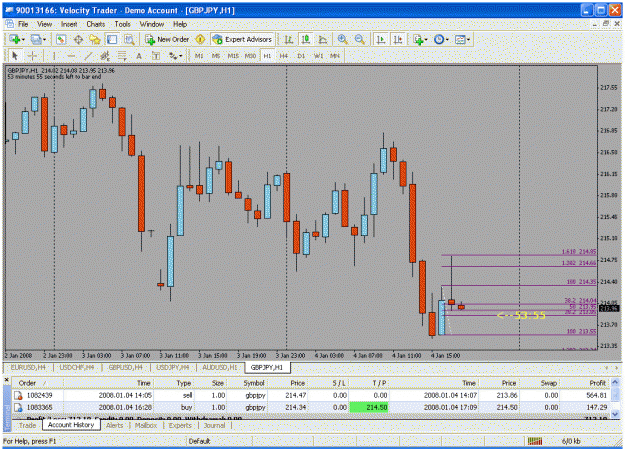The height and width of the screenshot is (449, 625).
Task: Open the Indicators list icon
Action: point(418,39)
